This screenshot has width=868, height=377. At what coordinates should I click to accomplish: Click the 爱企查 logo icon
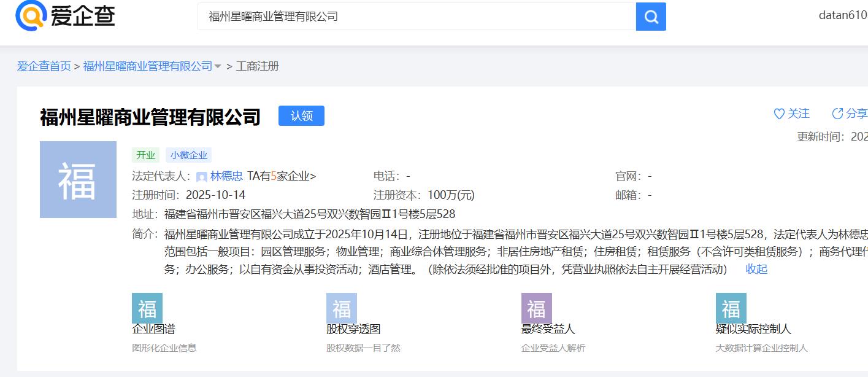(31, 15)
